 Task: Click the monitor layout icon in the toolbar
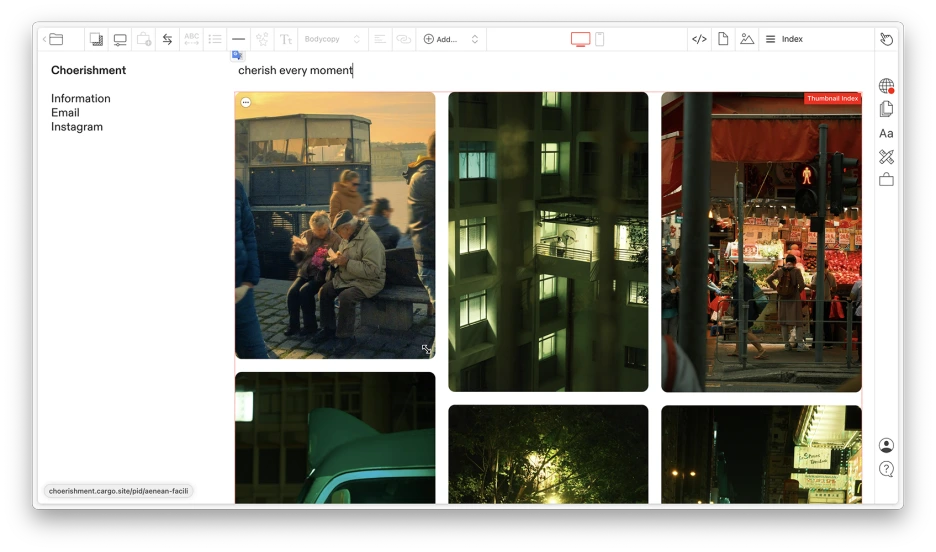click(120, 39)
